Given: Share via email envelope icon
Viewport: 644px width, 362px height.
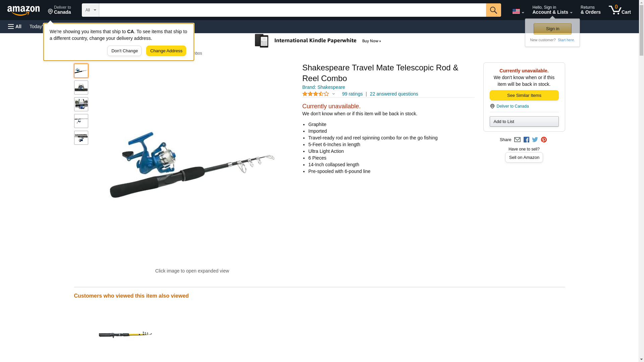Looking at the screenshot, I should [517, 140].
